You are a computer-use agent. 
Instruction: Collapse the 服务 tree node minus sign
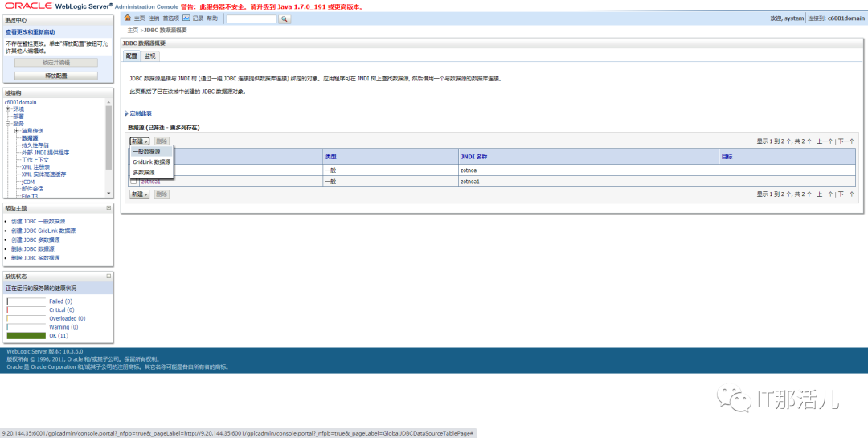pyautogui.click(x=8, y=124)
